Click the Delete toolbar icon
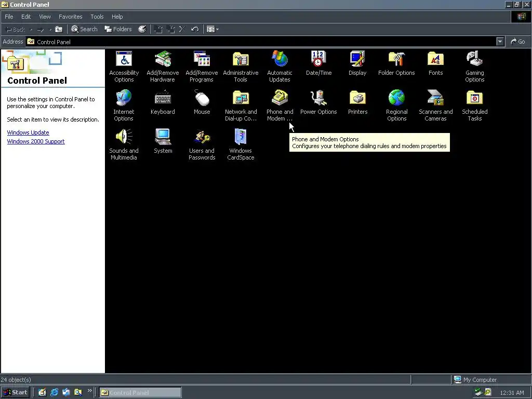This screenshot has height=399, width=532. coord(182,30)
